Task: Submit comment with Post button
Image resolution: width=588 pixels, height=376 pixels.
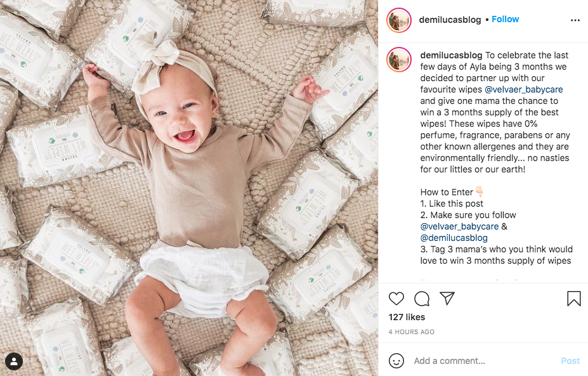Action: pyautogui.click(x=570, y=361)
